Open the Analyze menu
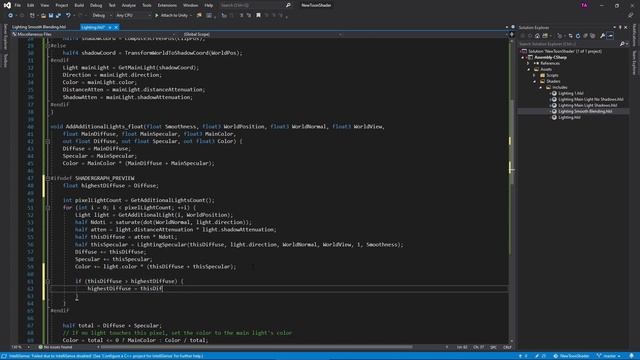Screen dimensions: 640x360 [129, 5]
